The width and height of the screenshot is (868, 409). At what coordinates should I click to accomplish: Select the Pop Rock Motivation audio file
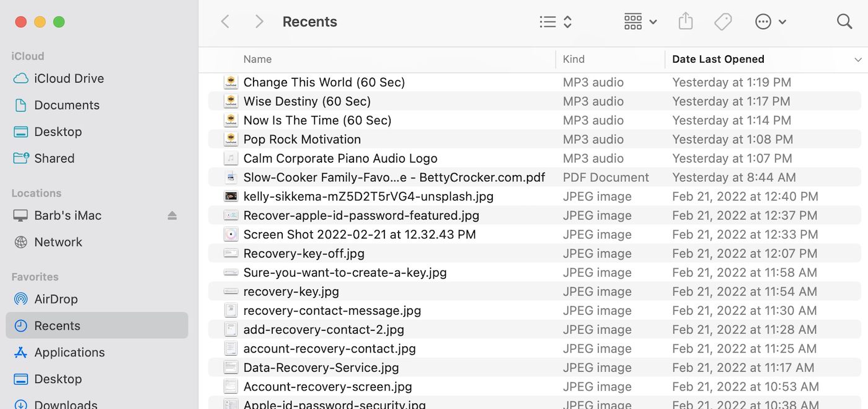click(302, 140)
